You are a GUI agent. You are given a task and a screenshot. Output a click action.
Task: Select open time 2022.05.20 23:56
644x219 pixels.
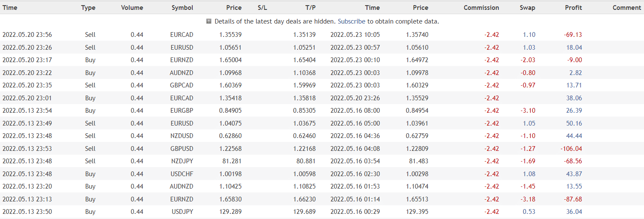(x=27, y=35)
